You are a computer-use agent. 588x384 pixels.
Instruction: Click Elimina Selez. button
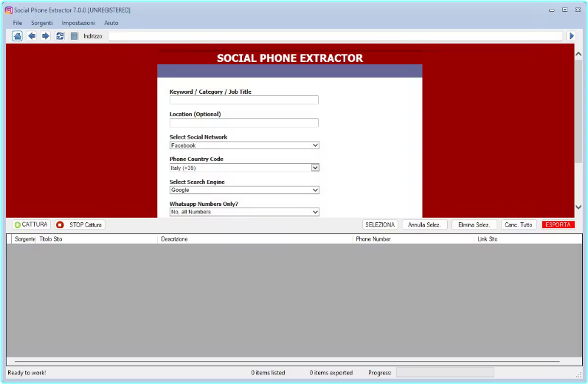(474, 224)
